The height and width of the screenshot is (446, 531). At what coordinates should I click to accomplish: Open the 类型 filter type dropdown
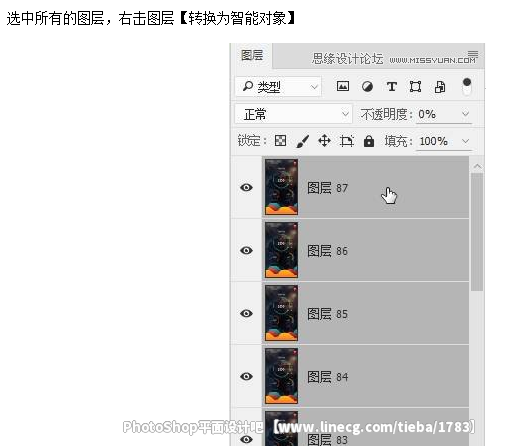click(278, 87)
